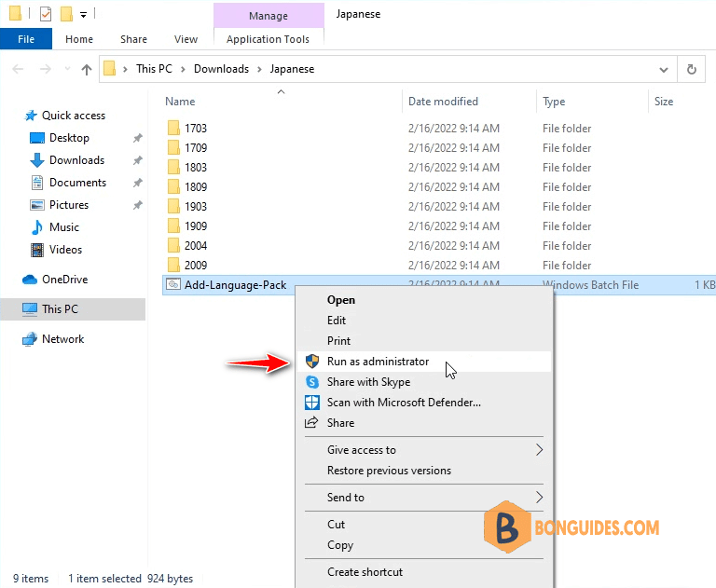
Task: Select Network in the navigation pane
Action: (x=53, y=339)
